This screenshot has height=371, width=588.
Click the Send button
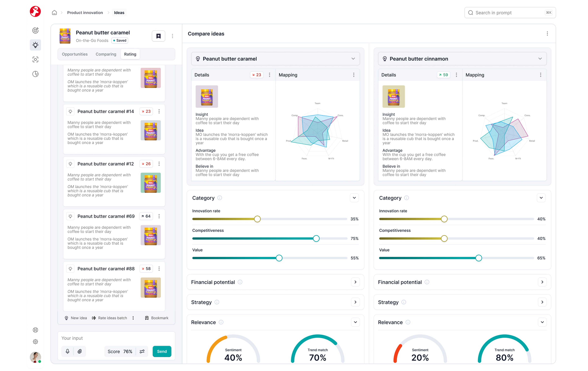[162, 351]
